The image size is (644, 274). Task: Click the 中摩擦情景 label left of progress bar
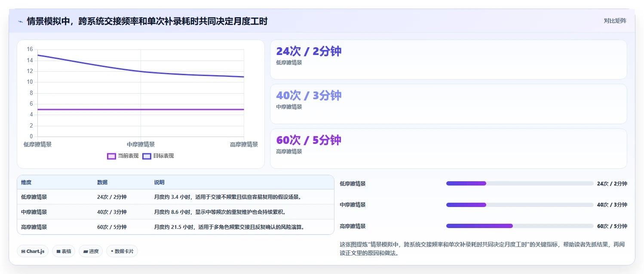[353, 205]
